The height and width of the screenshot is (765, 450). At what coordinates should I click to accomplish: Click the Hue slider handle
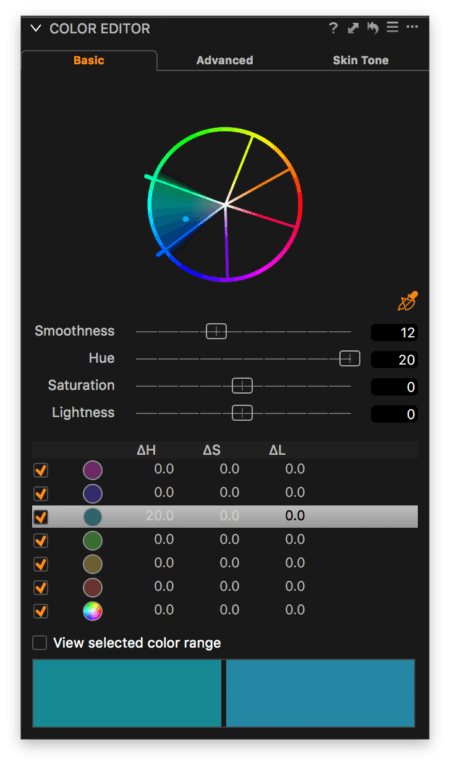349,359
